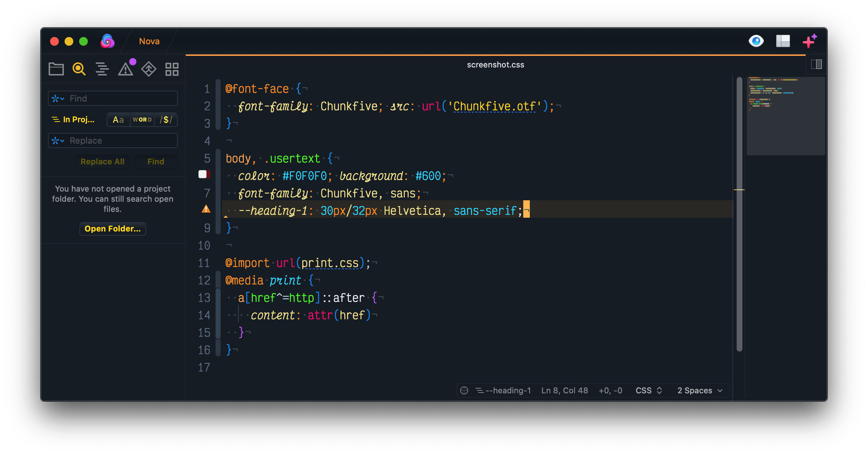The width and height of the screenshot is (868, 455).
Task: Click the .usertext selector text
Action: tap(292, 159)
